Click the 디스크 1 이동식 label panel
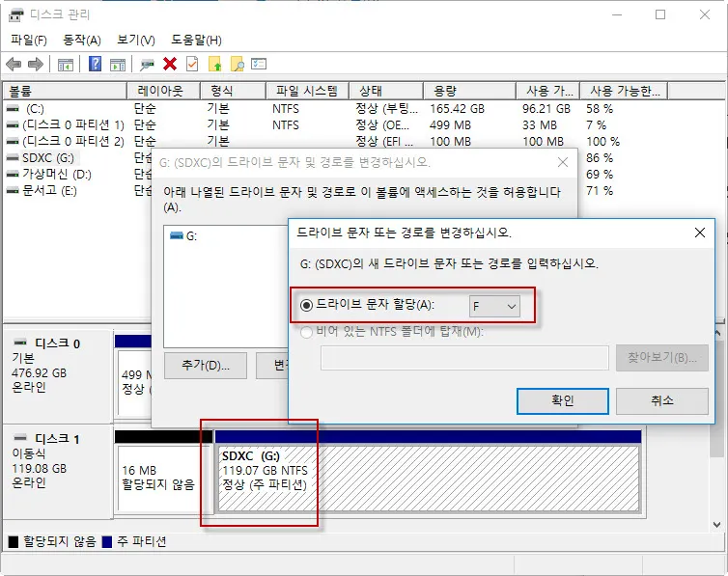728x576 pixels. pyautogui.click(x=58, y=472)
